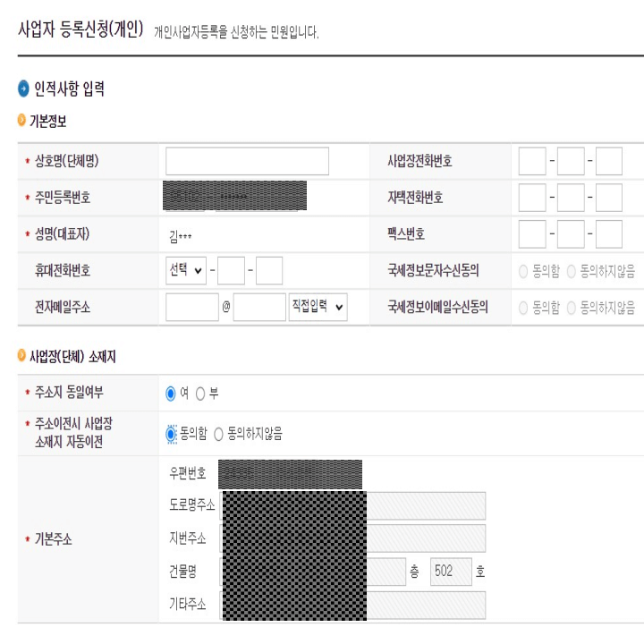This screenshot has width=644, height=644.
Task: Select 동의함 for 국세정보문자수신동의
Action: [x=523, y=272]
